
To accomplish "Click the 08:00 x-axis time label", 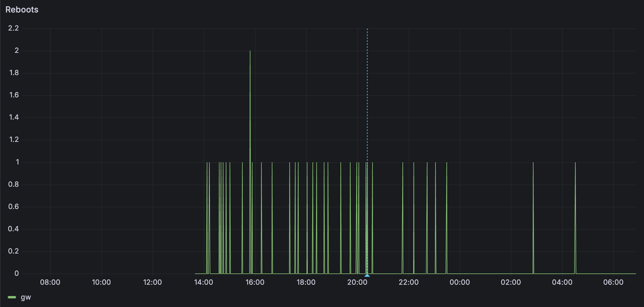I will [x=50, y=282].
